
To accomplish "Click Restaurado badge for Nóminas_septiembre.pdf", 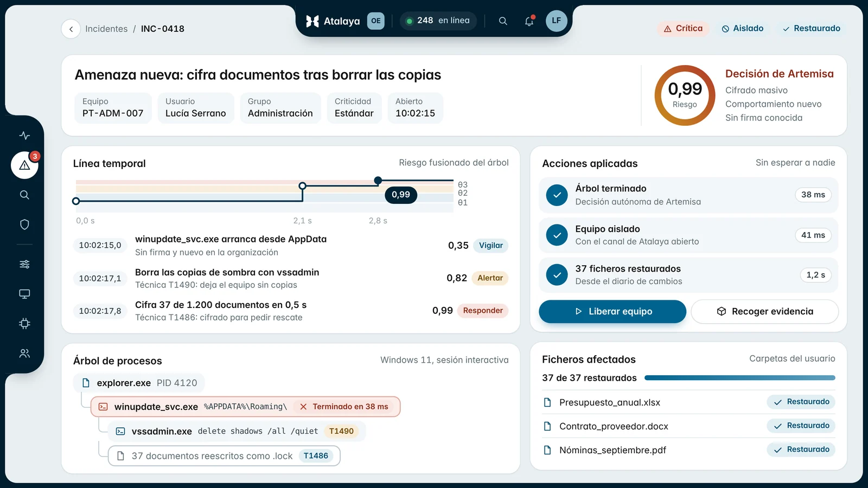I will pyautogui.click(x=801, y=450).
